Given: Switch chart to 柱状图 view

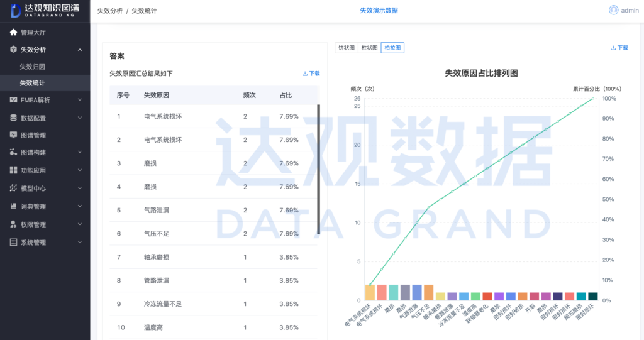Looking at the screenshot, I should (369, 48).
